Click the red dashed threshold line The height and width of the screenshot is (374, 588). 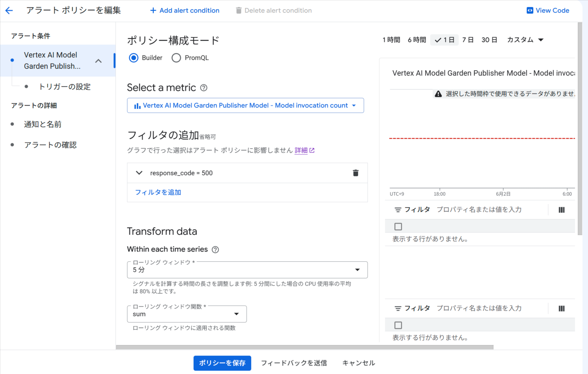click(x=482, y=138)
